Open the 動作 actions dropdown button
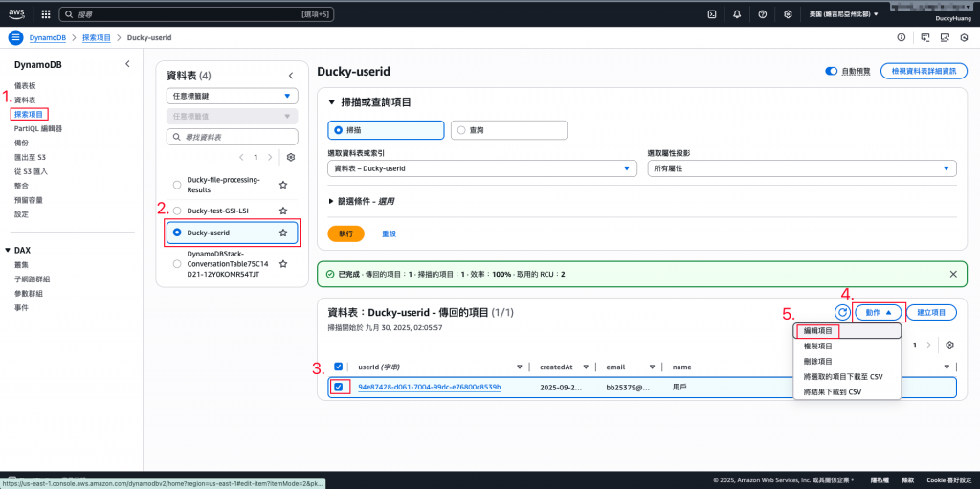Viewport: 980px width, 489px height. [x=879, y=312]
